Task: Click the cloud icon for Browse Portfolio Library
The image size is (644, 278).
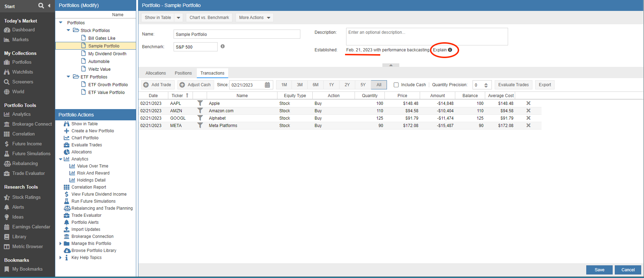Action: [67, 251]
